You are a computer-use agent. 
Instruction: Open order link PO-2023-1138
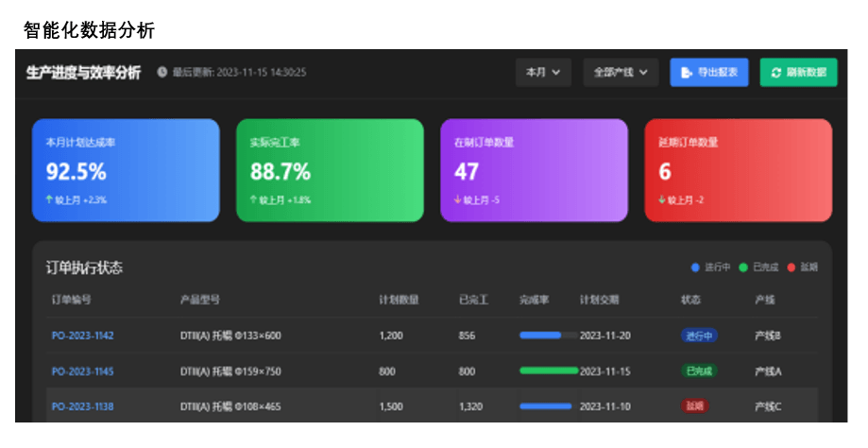[82, 406]
